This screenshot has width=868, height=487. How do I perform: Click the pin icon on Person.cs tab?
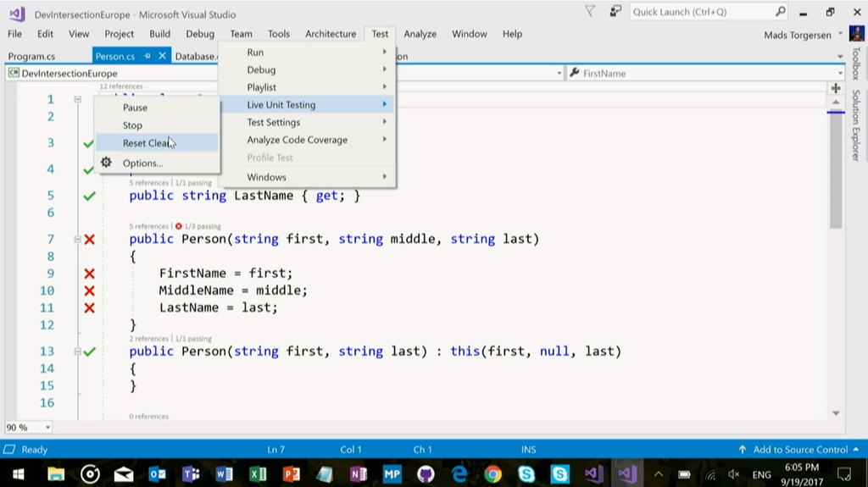coord(147,56)
